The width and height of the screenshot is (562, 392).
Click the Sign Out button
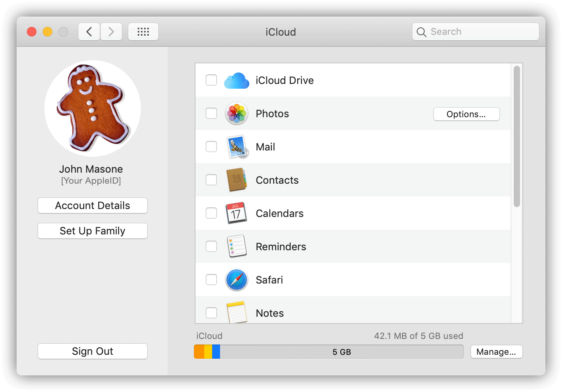pos(93,351)
